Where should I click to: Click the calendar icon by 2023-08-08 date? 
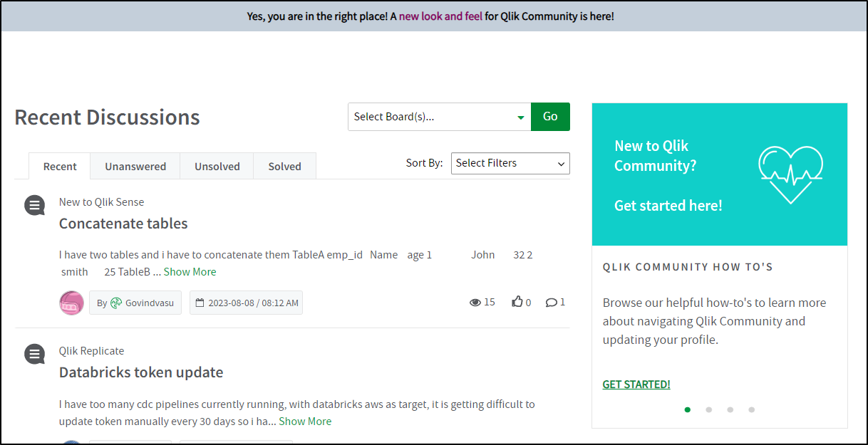point(200,303)
